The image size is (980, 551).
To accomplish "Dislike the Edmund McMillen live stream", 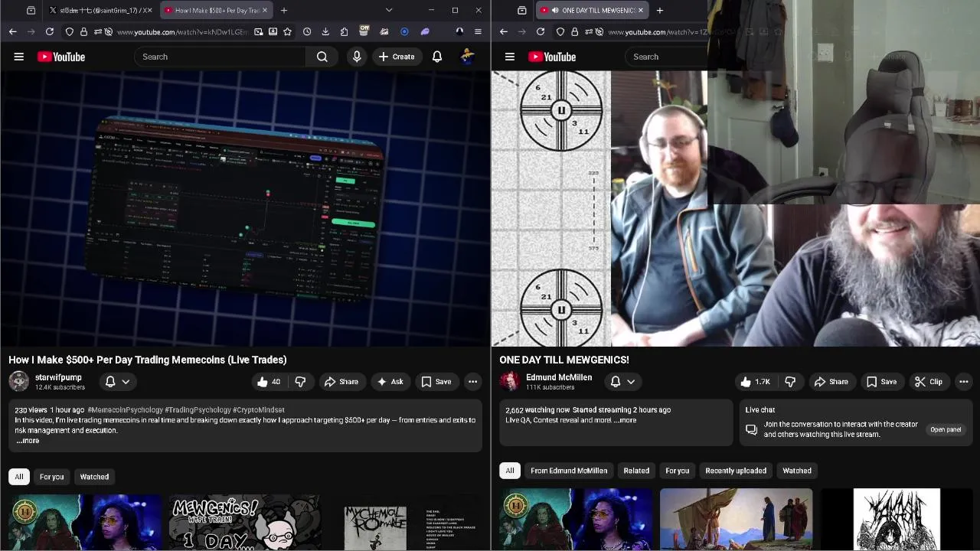I will [x=791, y=381].
